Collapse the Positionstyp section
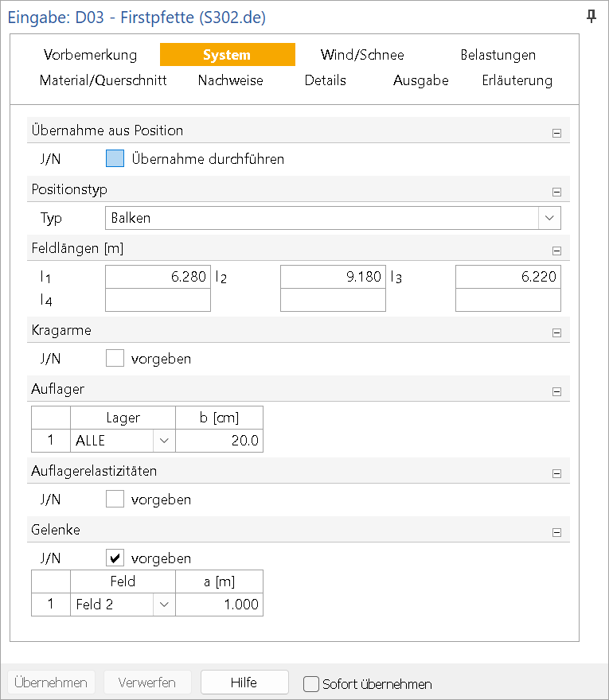The image size is (609, 700). pyautogui.click(x=556, y=192)
